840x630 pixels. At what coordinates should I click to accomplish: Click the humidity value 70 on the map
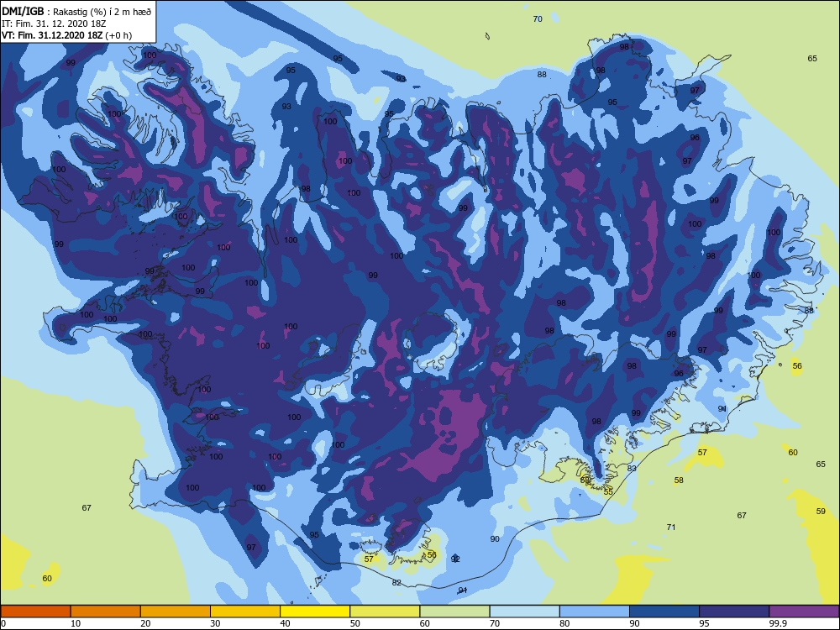pyautogui.click(x=538, y=18)
